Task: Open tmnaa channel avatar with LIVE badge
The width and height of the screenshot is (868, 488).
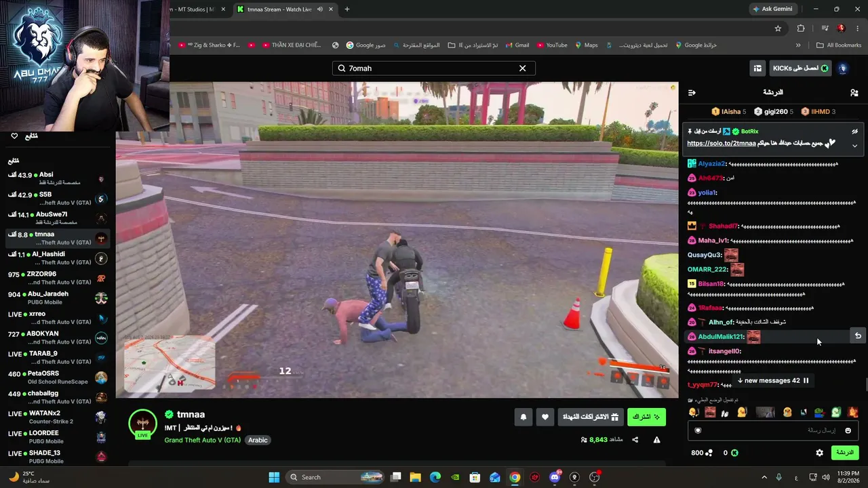Action: point(142,424)
